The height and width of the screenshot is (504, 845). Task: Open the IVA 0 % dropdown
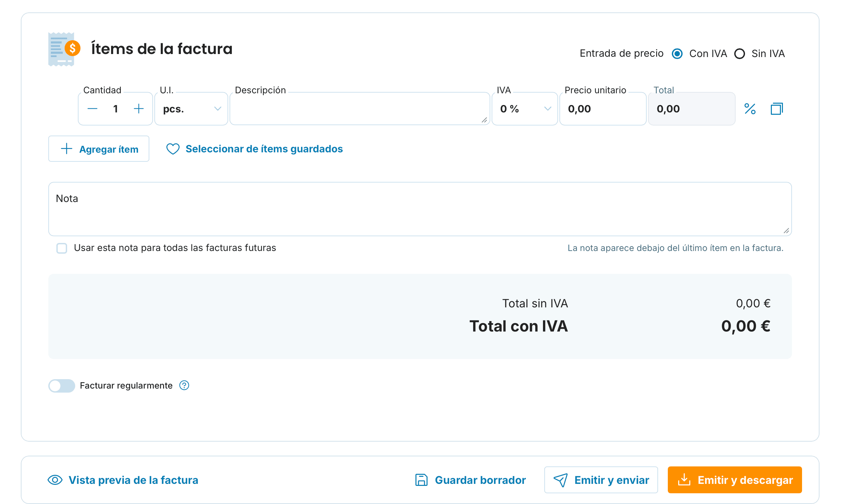tap(525, 109)
